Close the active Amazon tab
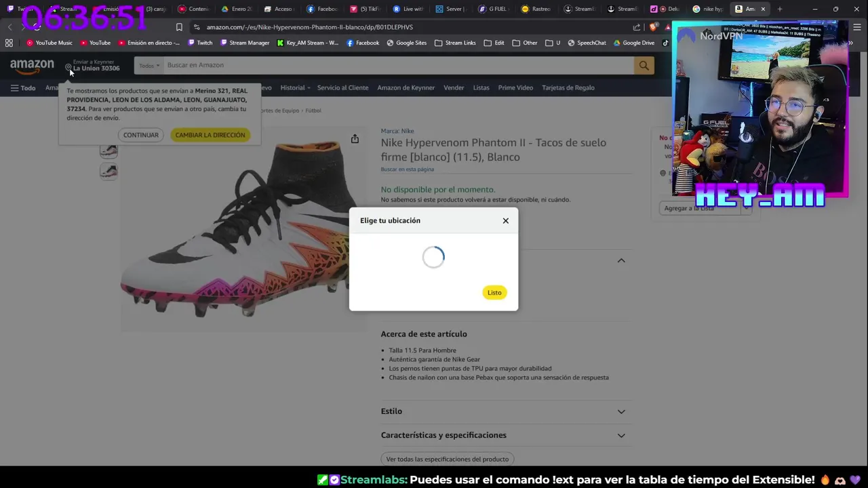This screenshot has width=868, height=488. [x=763, y=9]
